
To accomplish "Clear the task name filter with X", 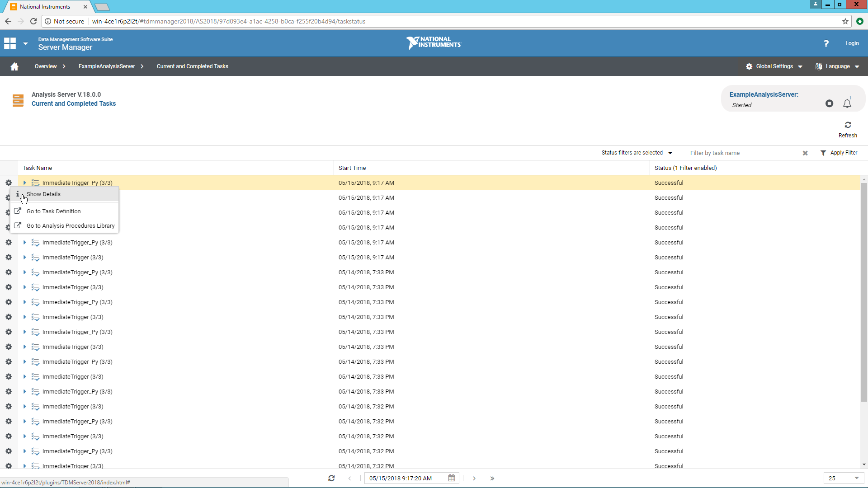I will coord(805,153).
